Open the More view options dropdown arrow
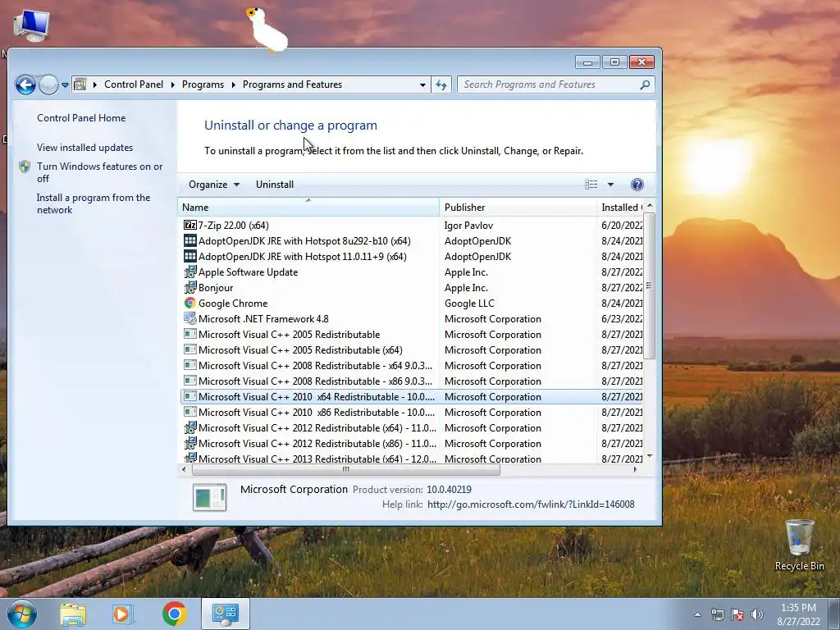The width and height of the screenshot is (840, 630). [x=610, y=185]
